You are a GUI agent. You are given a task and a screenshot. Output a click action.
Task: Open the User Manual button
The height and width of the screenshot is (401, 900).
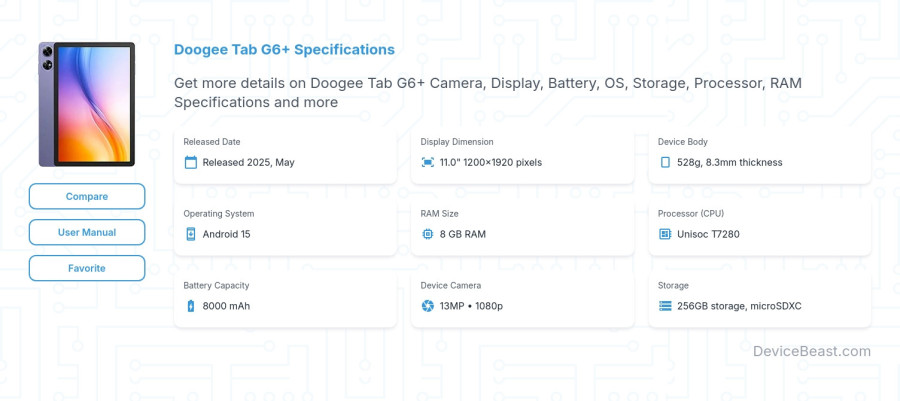[87, 232]
